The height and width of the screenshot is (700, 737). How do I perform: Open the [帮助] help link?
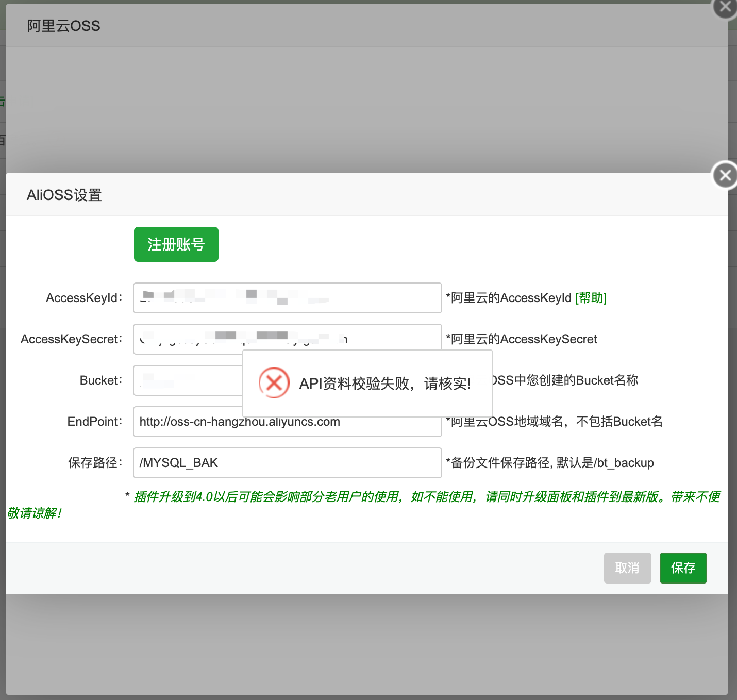(x=591, y=298)
